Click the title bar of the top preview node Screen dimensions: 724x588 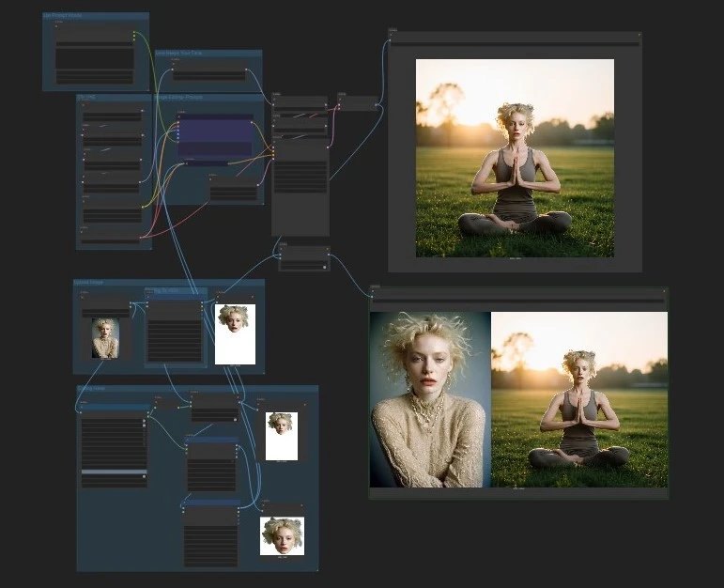pos(514,39)
